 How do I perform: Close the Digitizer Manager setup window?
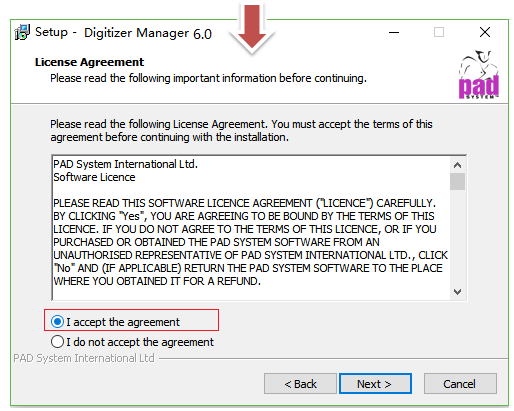pyautogui.click(x=485, y=32)
